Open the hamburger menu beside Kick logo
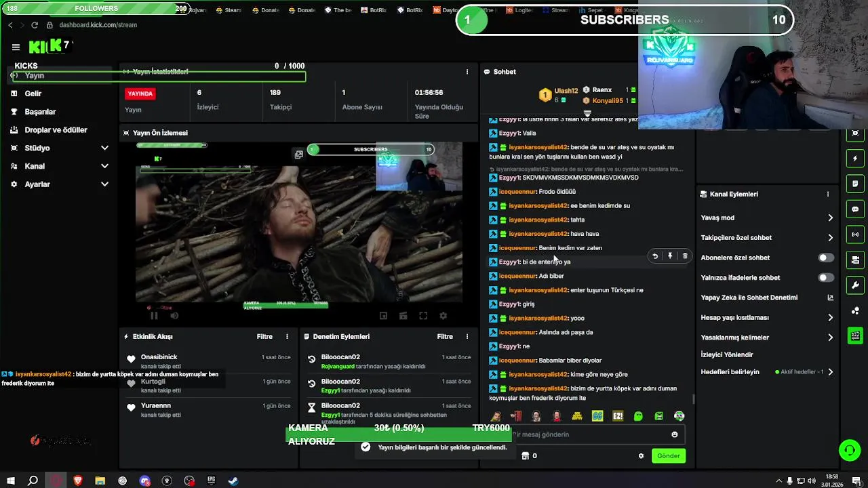Viewport: 868px width, 488px height. coord(16,47)
